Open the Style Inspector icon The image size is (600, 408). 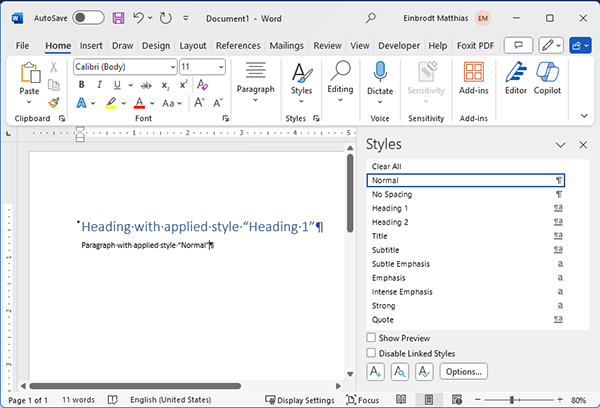[400, 372]
